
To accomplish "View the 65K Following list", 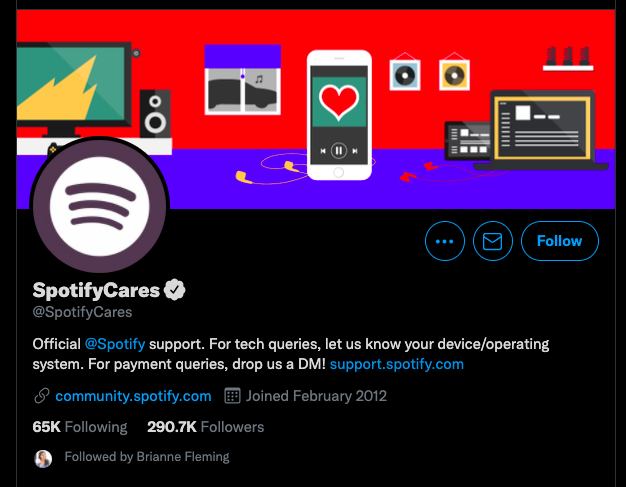I will (x=80, y=427).
